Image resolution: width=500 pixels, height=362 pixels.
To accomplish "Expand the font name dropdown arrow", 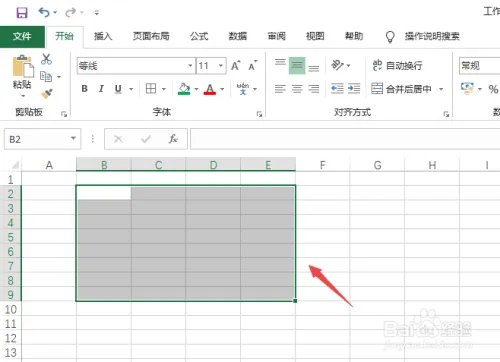I will tap(190, 66).
